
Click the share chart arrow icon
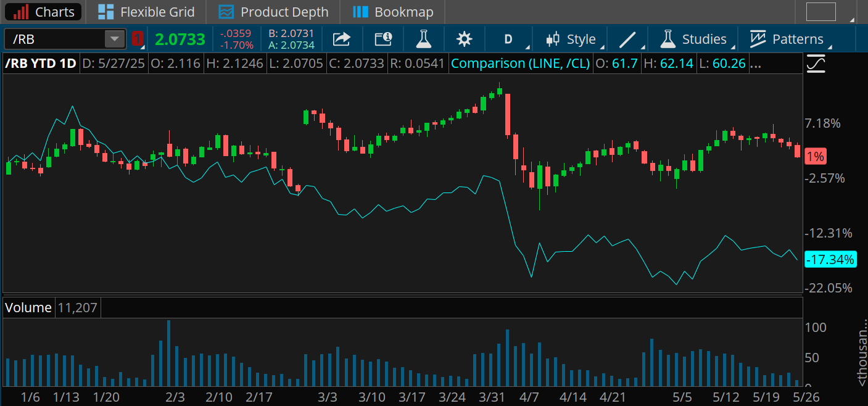(341, 39)
